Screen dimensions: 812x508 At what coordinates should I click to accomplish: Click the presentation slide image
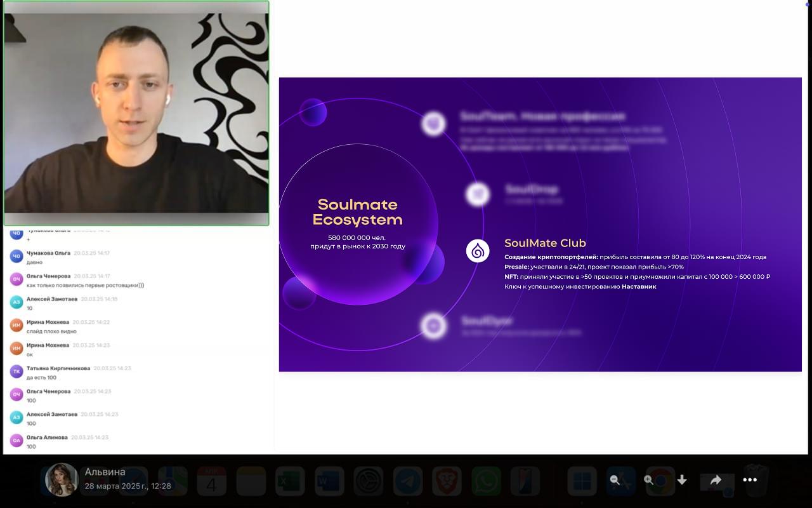[x=540, y=224]
